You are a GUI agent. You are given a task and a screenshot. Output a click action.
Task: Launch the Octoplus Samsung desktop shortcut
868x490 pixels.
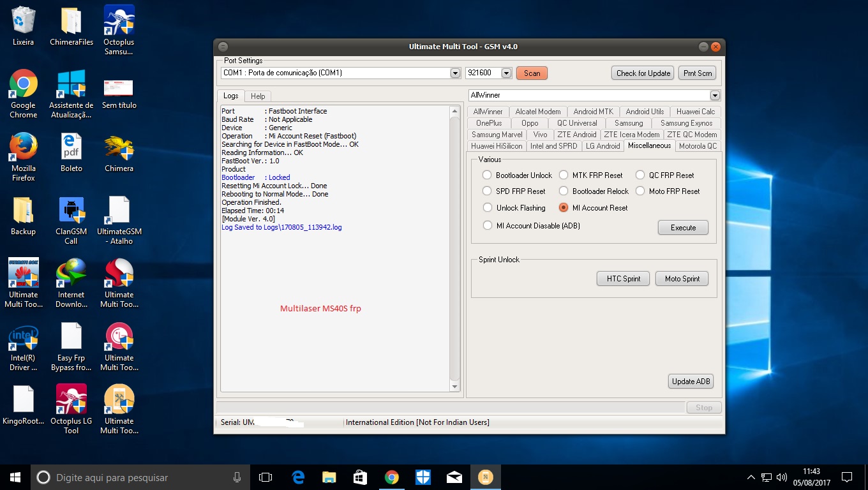click(x=119, y=31)
